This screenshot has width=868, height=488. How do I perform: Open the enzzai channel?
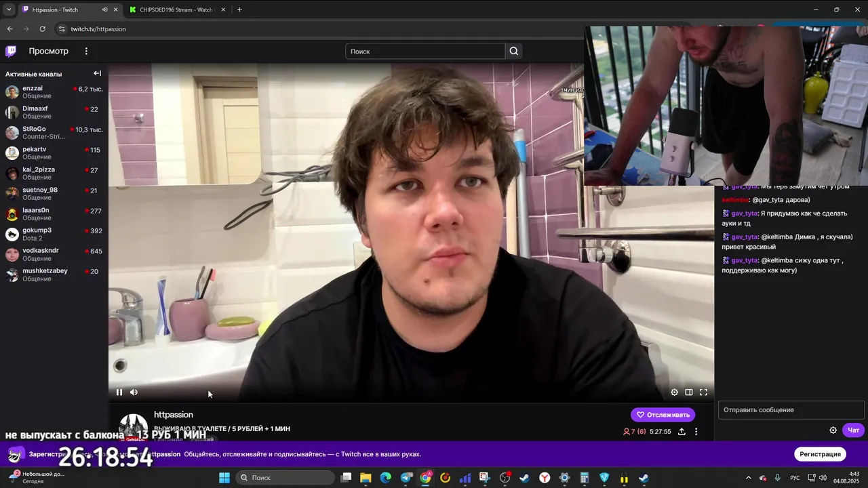pos(54,92)
